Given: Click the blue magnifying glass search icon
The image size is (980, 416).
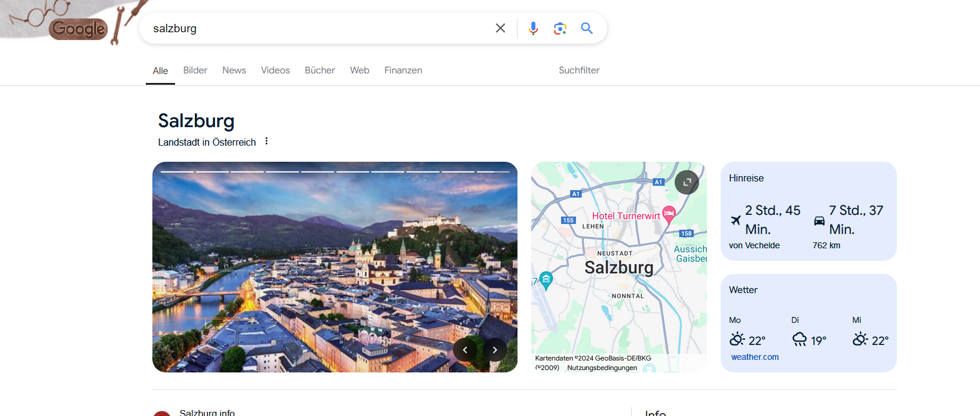Looking at the screenshot, I should point(587,28).
